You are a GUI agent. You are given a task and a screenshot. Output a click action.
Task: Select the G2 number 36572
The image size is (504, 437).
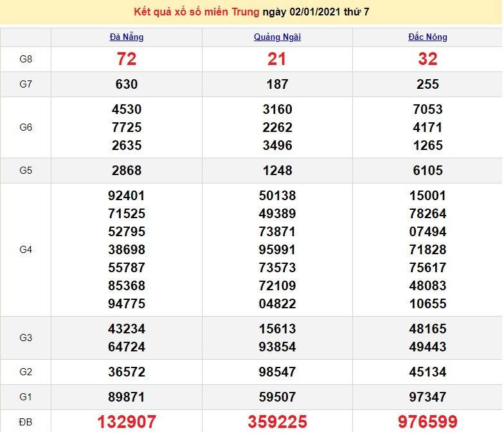(127, 372)
